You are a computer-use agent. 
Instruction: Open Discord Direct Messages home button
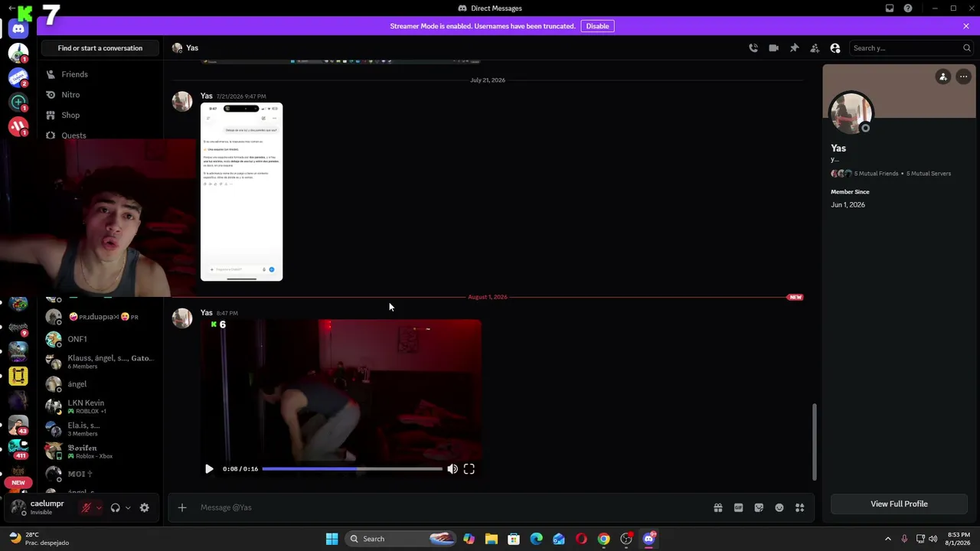tap(18, 29)
